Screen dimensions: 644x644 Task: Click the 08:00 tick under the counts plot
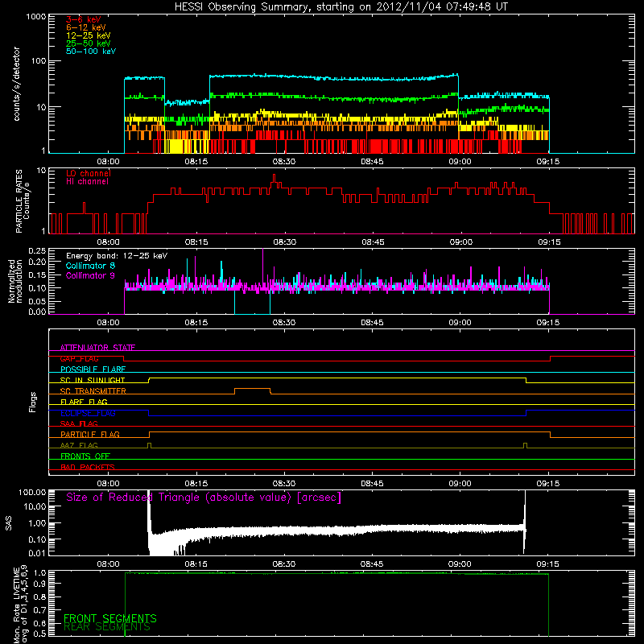tap(108, 162)
